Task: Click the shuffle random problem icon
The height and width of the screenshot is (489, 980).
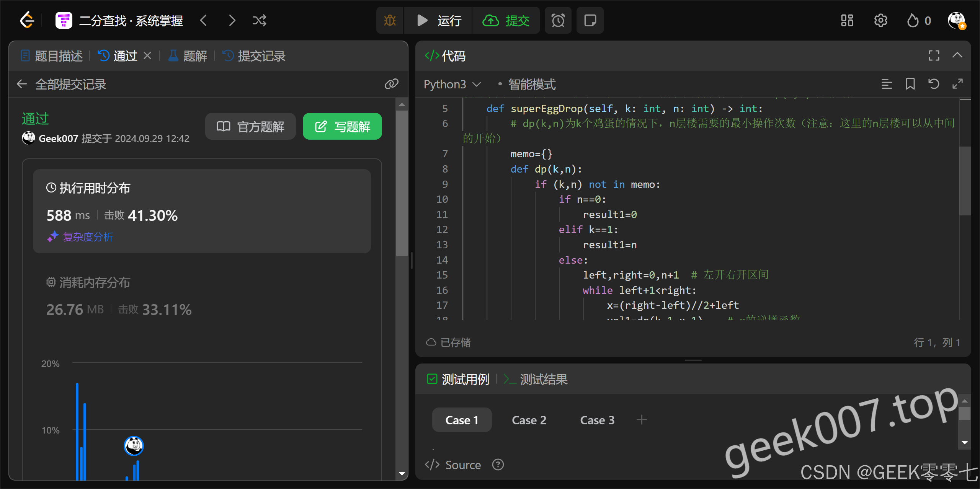Action: click(x=259, y=20)
